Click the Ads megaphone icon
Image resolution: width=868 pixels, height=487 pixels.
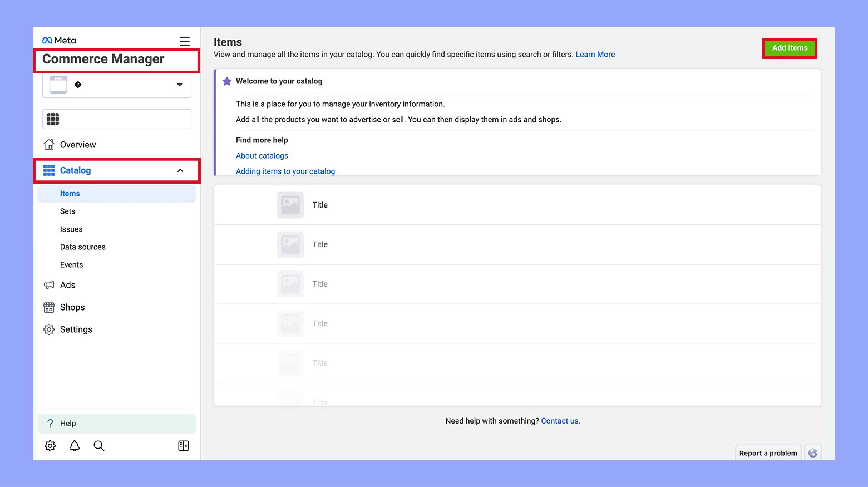coord(50,284)
